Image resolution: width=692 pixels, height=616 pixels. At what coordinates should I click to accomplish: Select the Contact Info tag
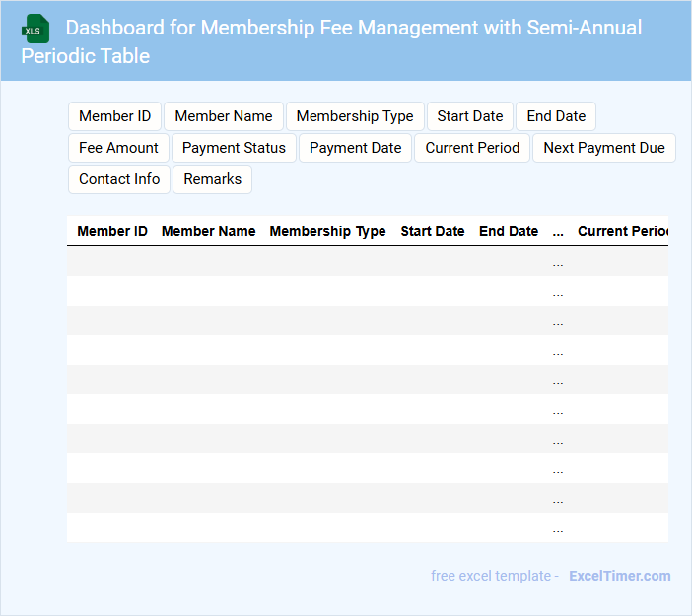tap(119, 179)
